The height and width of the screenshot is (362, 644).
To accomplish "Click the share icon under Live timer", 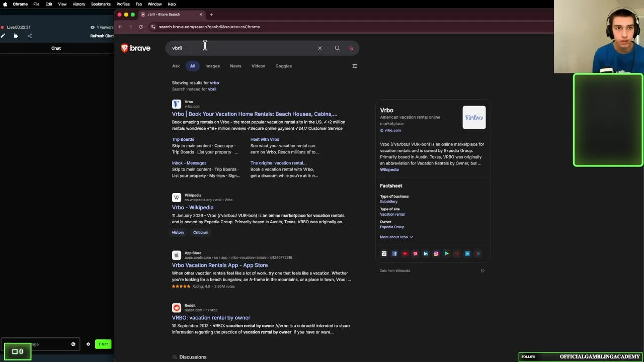I will pyautogui.click(x=29, y=36).
